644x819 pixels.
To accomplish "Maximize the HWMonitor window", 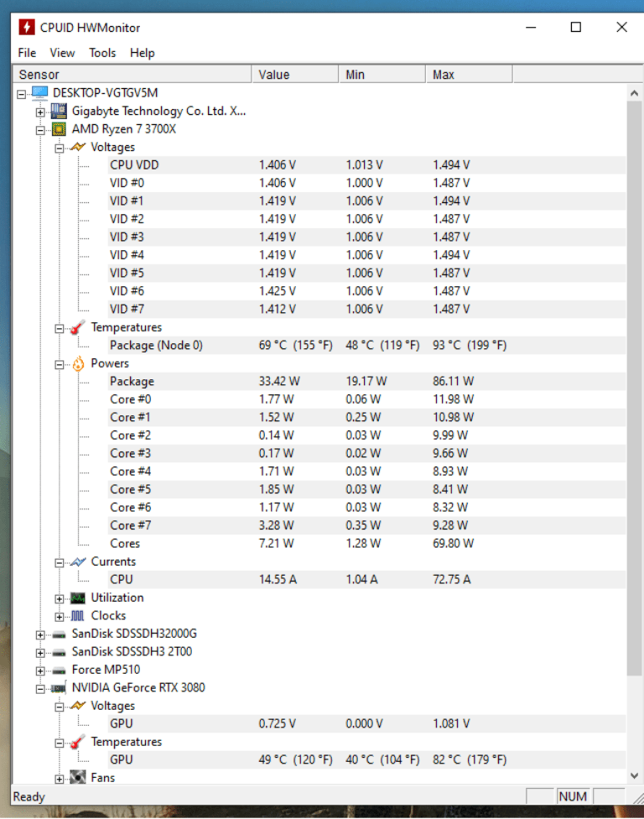I will click(x=575, y=27).
